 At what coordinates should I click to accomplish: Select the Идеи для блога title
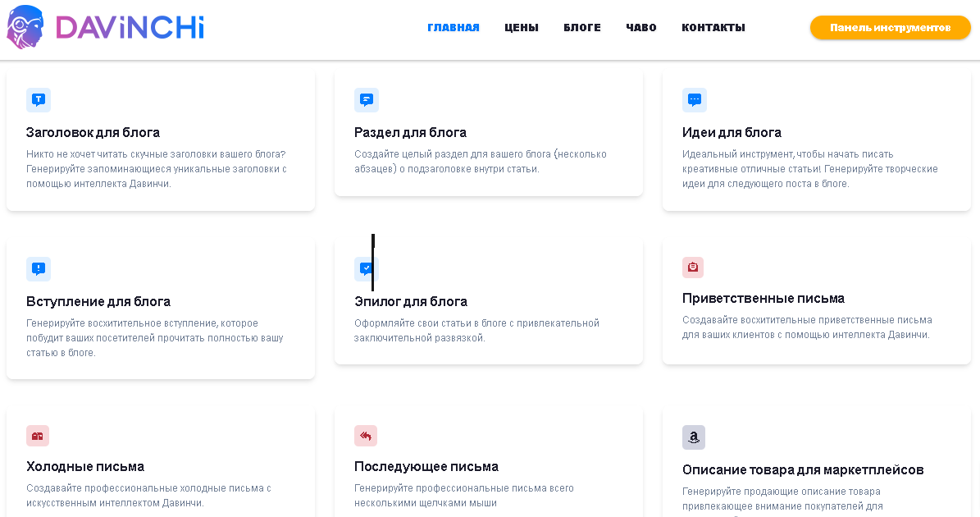click(732, 132)
